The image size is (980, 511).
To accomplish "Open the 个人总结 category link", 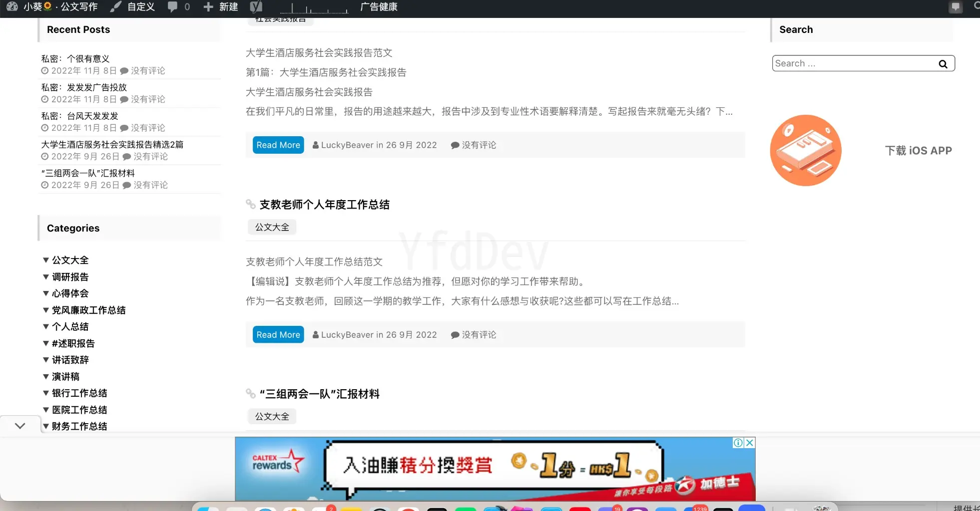I will point(70,327).
